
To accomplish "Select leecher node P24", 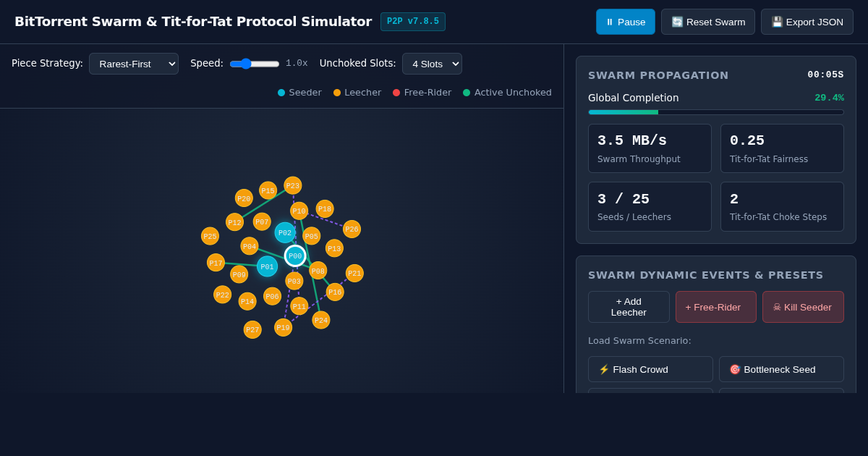I will [x=320, y=320].
